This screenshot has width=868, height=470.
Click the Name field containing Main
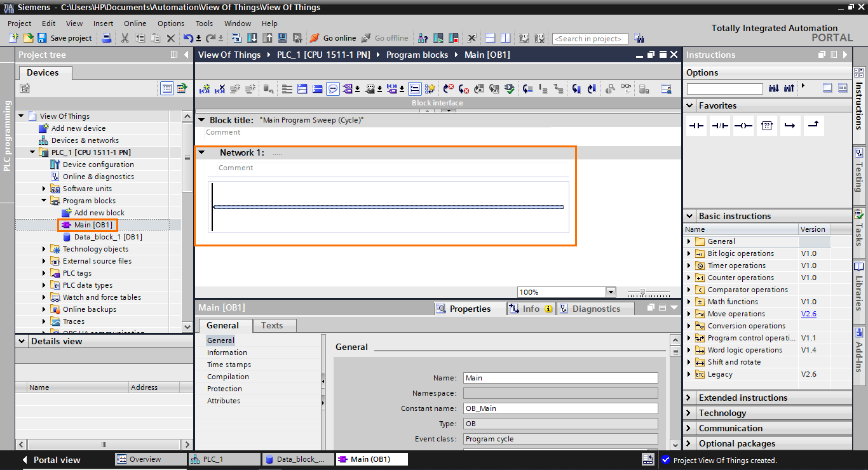coord(560,378)
